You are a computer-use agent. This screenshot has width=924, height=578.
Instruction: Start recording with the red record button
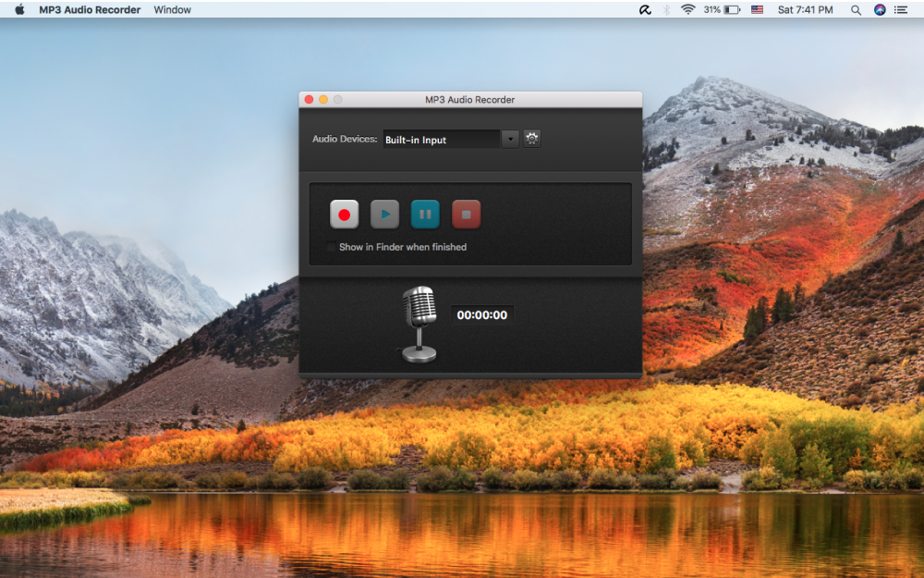(x=344, y=214)
